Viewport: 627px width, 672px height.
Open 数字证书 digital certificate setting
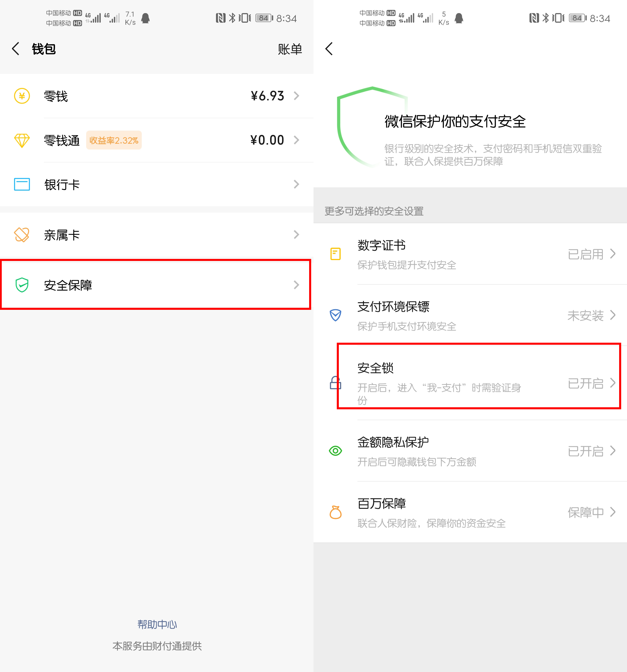tap(470, 254)
